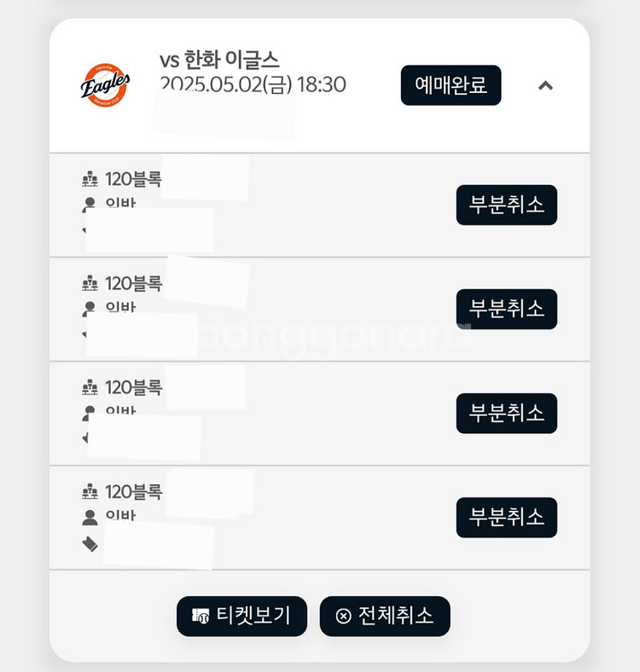The image size is (640, 672).
Task: Click the seat block icon in second ticket row
Action: pos(90,283)
